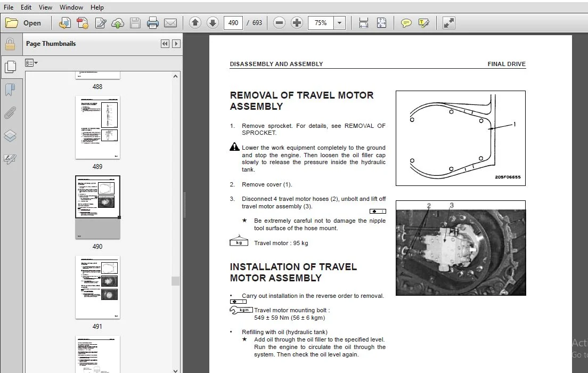Image resolution: width=588 pixels, height=373 pixels.
Task: Collapse the thumbnails panel with double-left arrows
Action: pyautogui.click(x=165, y=44)
